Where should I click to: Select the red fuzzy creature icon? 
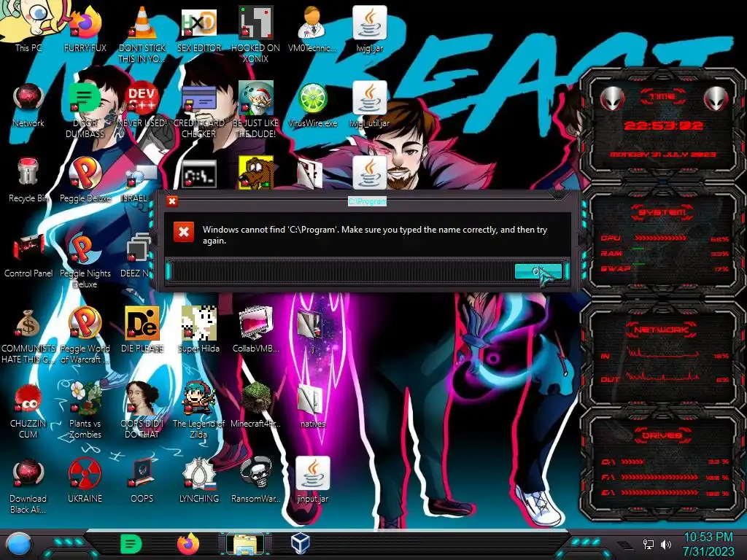coord(28,399)
